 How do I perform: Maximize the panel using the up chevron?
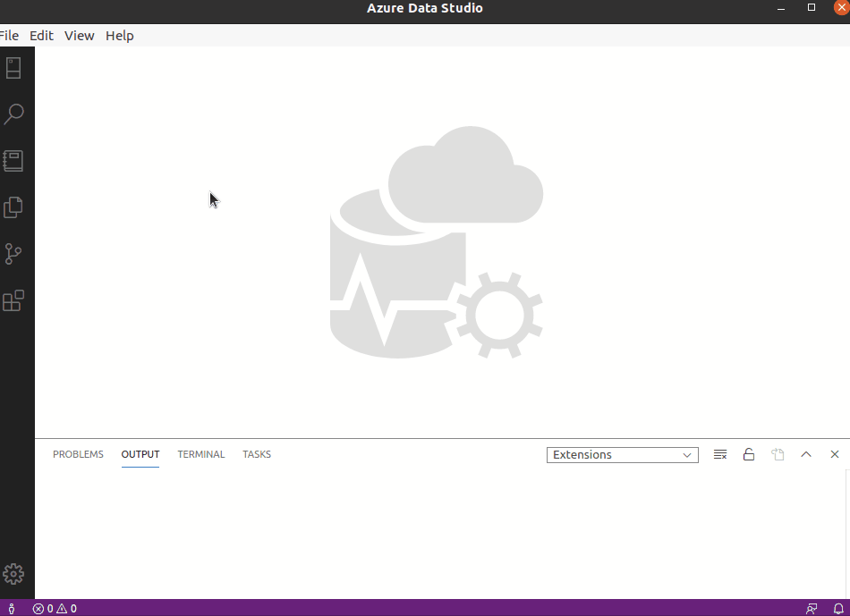[x=806, y=455]
